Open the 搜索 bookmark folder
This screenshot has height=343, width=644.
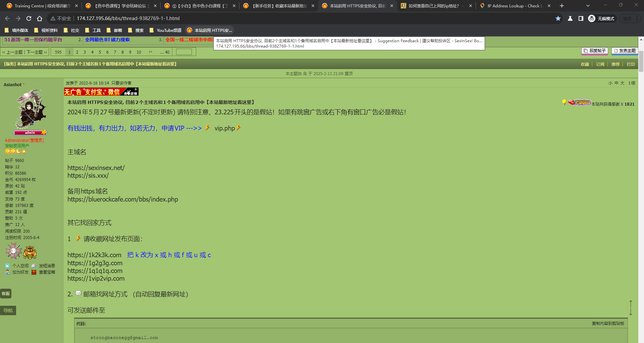[136, 30]
